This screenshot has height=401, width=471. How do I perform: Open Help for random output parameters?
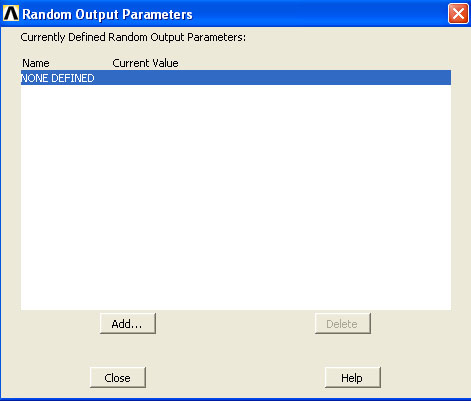pyautogui.click(x=353, y=377)
